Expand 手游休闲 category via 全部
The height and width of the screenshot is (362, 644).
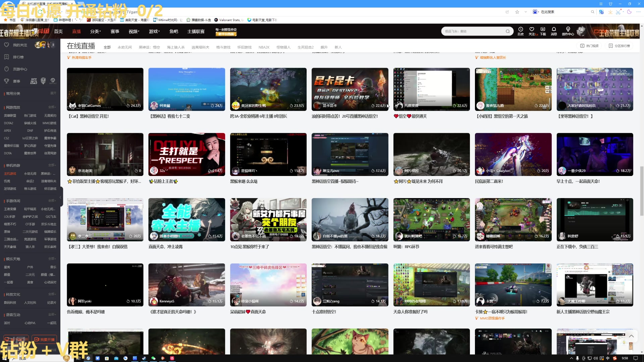click(52, 200)
